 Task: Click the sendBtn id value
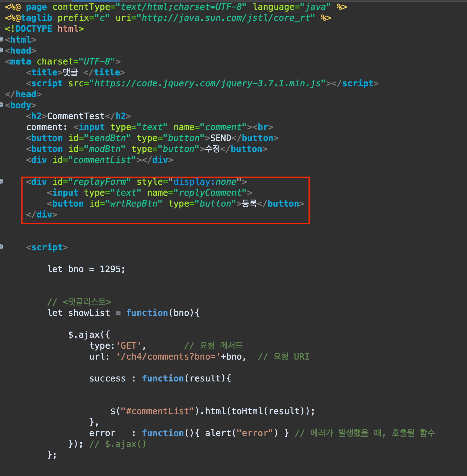pos(107,138)
